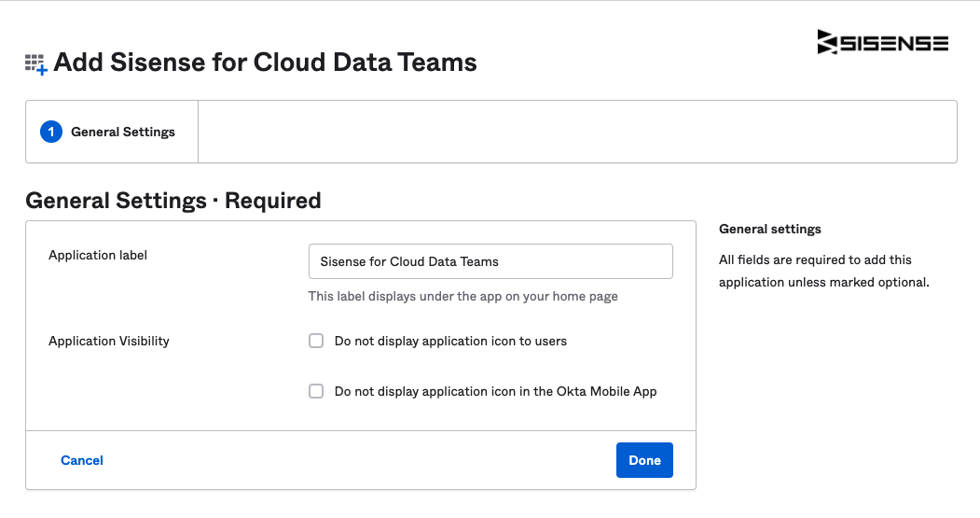Select the General Settings step tab

112,132
